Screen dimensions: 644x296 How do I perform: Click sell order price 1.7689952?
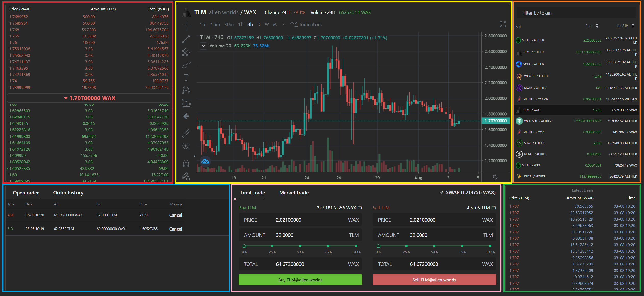19,17
